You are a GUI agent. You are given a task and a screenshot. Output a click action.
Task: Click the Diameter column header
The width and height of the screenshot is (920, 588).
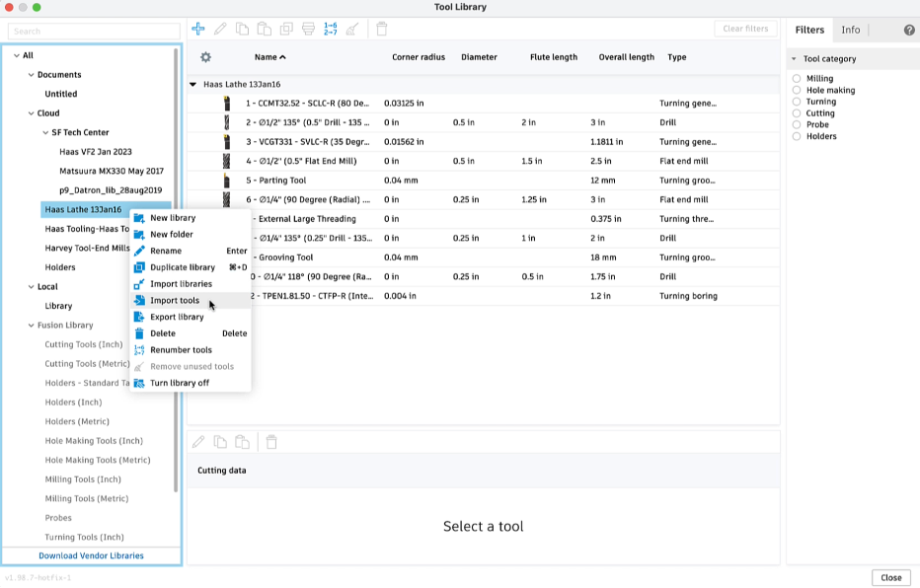(x=479, y=57)
